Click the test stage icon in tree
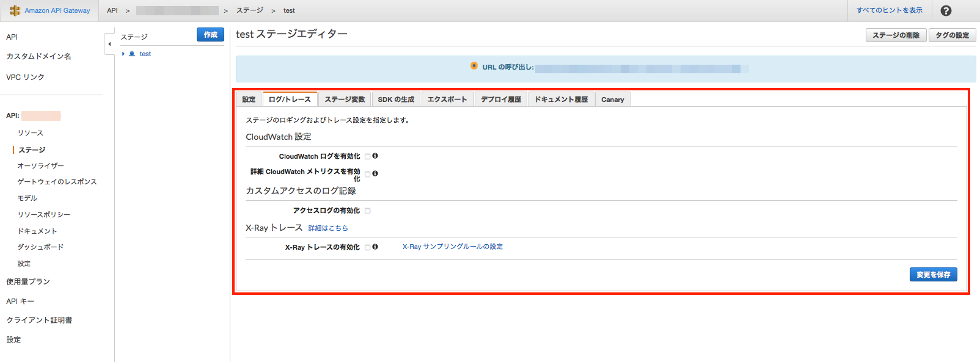The height and width of the screenshot is (362, 980). 132,54
